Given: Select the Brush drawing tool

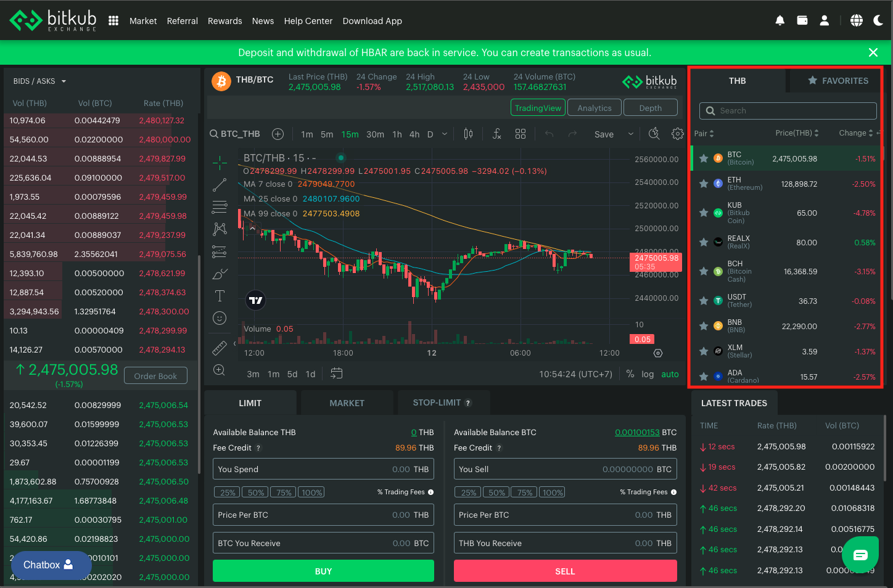Looking at the screenshot, I should click(220, 273).
